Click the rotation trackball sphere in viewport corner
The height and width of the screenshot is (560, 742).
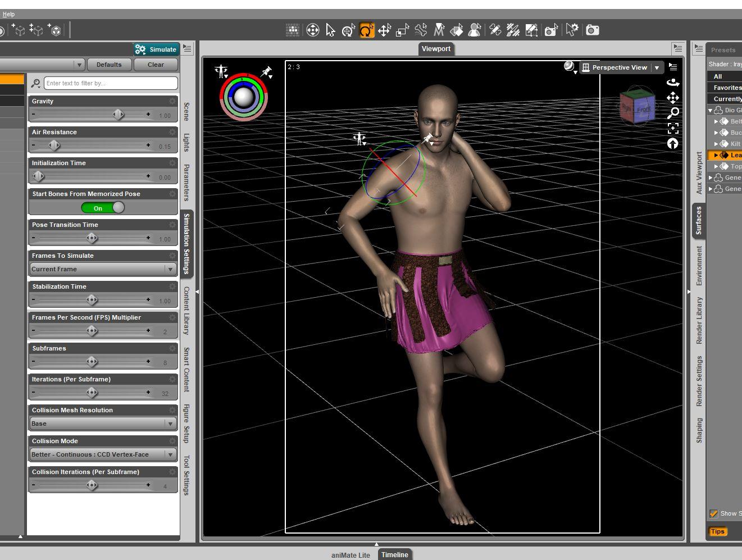point(244,97)
